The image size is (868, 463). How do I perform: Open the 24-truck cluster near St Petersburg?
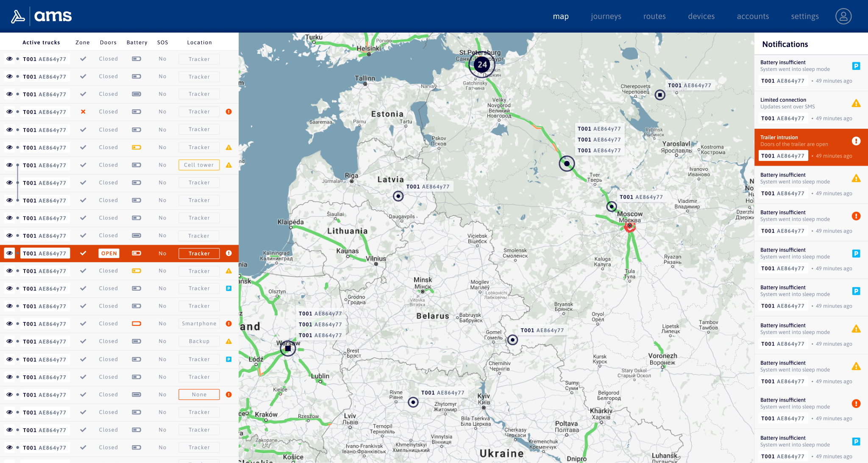(x=482, y=64)
